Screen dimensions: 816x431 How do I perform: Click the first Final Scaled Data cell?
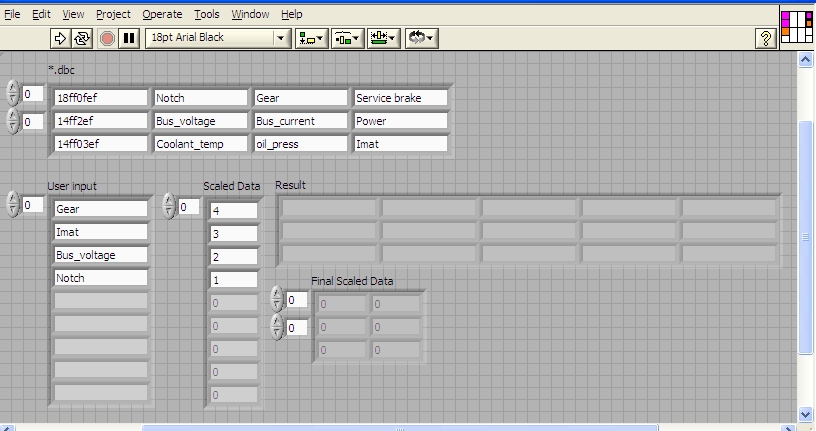[341, 304]
